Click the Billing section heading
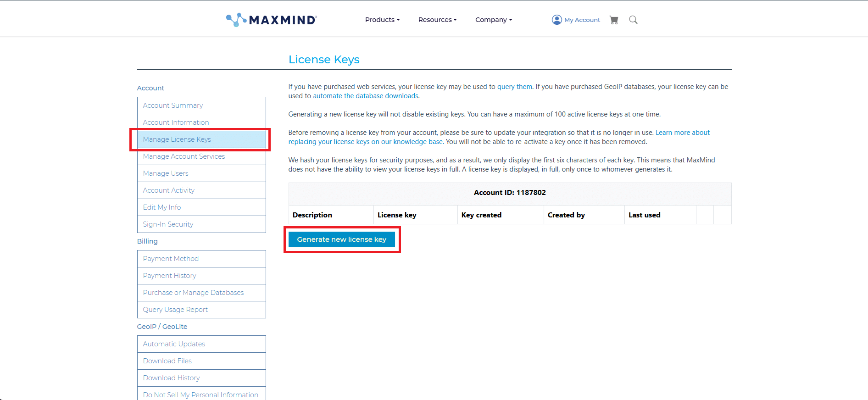Image resolution: width=868 pixels, height=400 pixels. click(147, 241)
